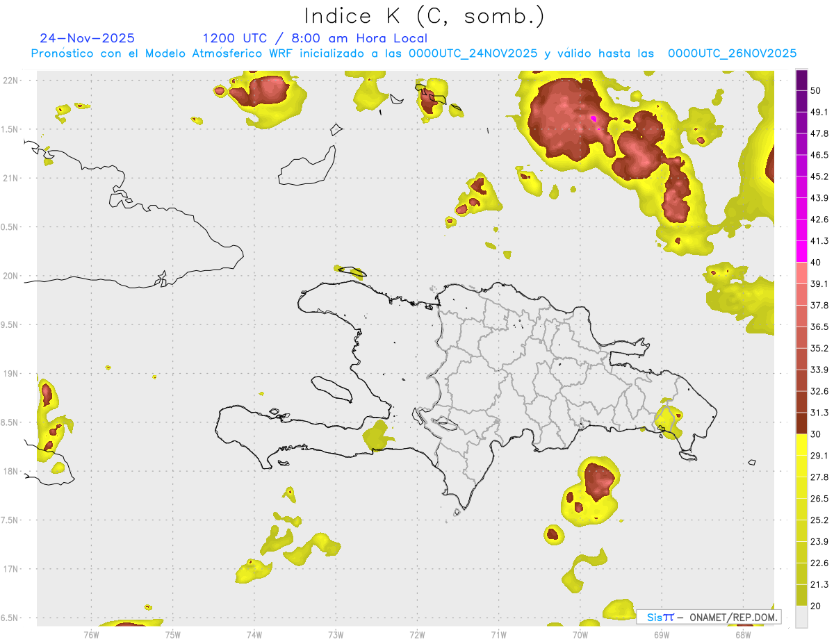Click the "1200 UTC / 8:00 am Hora Local" text
Viewport: 834px width, 644px height.
[315, 38]
